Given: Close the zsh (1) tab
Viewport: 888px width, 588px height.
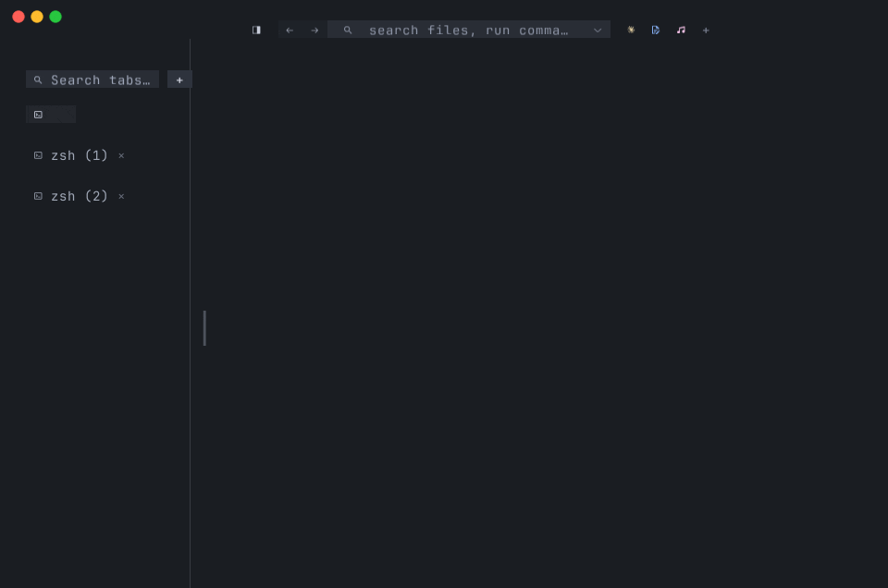Looking at the screenshot, I should pos(121,155).
